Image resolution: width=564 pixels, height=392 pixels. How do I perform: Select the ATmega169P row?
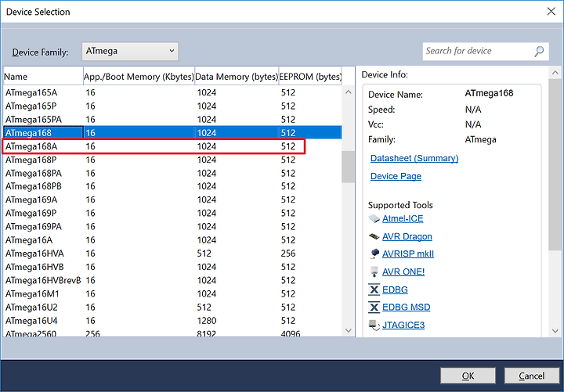172,213
